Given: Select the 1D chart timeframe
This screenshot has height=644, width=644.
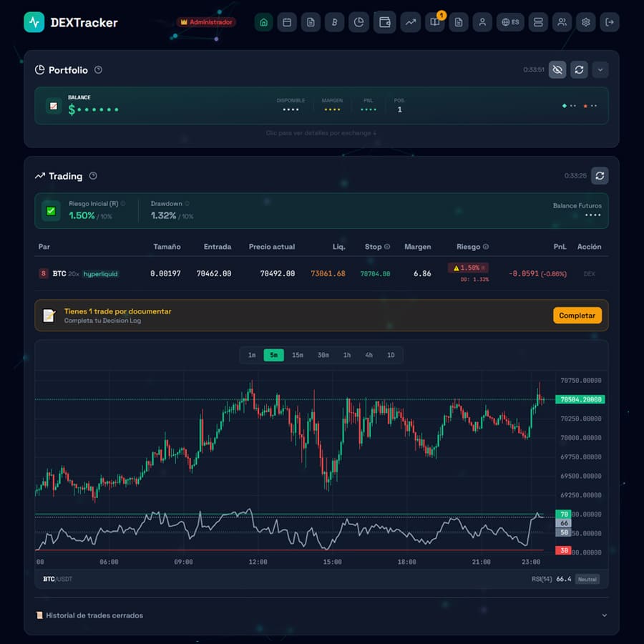Looking at the screenshot, I should 391,355.
